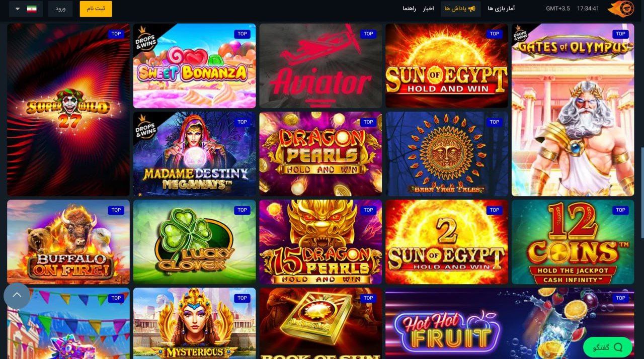
Task: Click the flaming site logo icon
Action: tap(620, 9)
